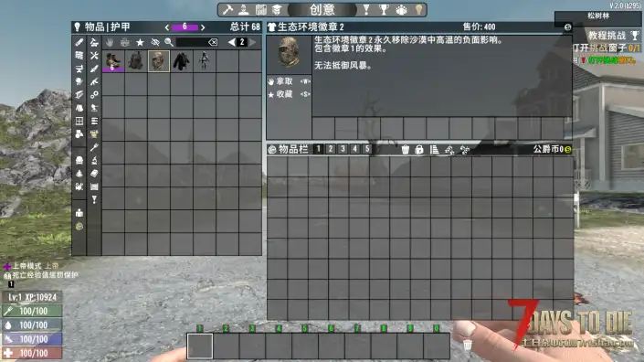
Task: Click the 物品栏 inventory header label
Action: 293,149
